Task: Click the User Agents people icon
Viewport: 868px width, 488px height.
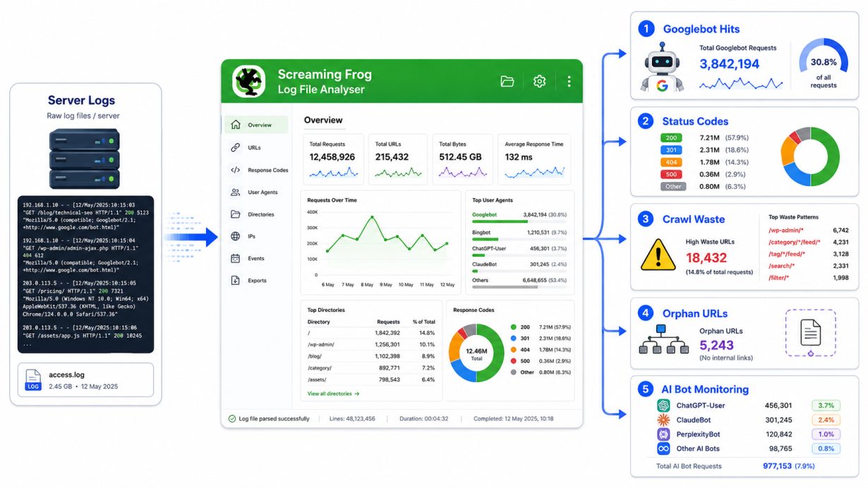Action: [235, 192]
